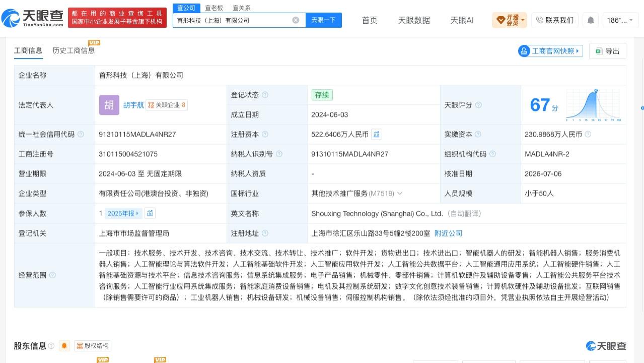Click establishment date 2024-06-03
Image resolution: width=644 pixels, height=363 pixels.
click(330, 115)
